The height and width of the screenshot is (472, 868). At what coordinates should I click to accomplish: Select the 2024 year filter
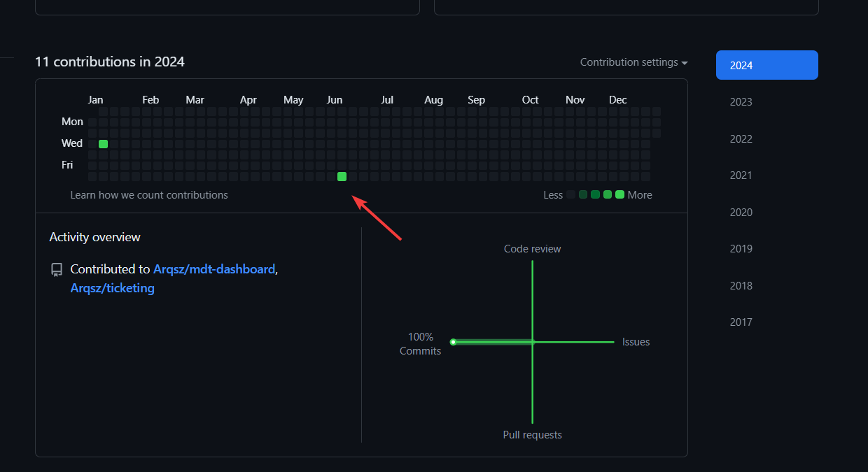766,65
